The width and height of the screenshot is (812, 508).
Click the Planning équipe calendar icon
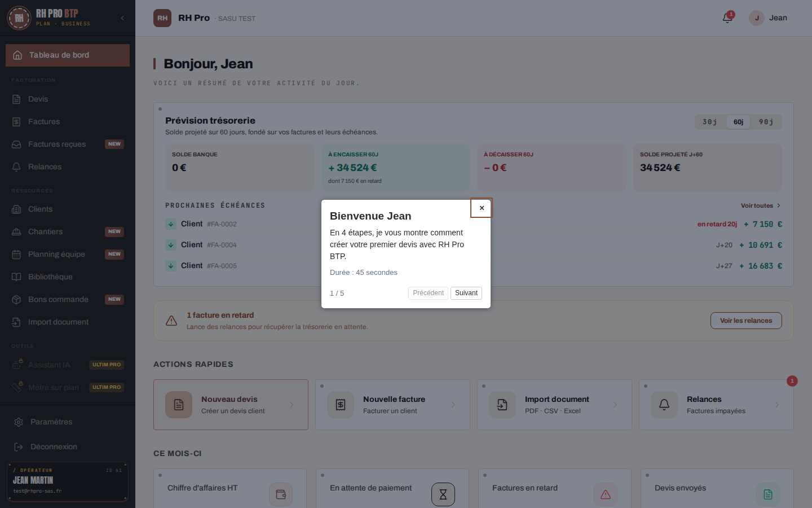pos(16,255)
